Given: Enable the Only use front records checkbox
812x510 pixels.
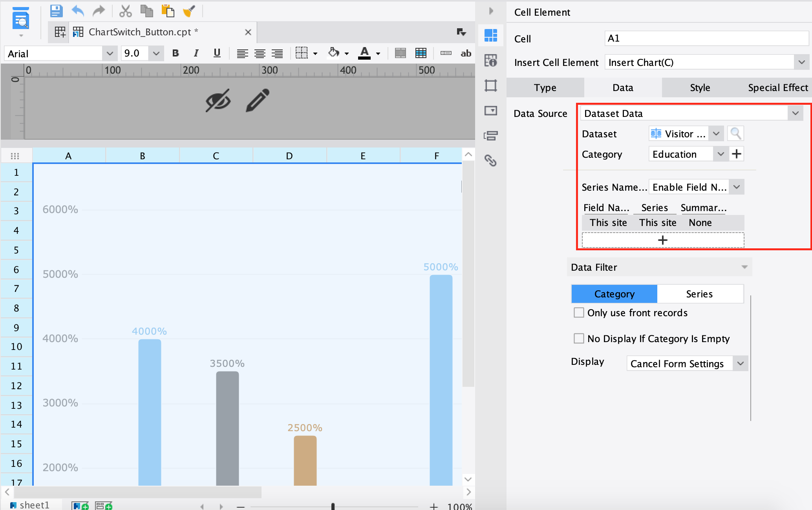Looking at the screenshot, I should 579,313.
